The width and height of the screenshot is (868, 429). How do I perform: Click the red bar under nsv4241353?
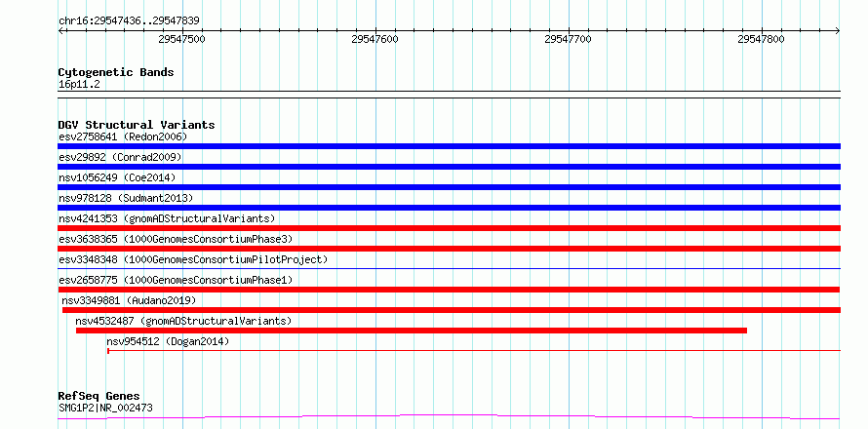[449, 228]
